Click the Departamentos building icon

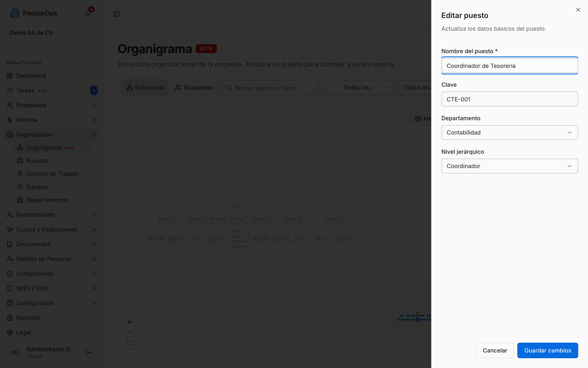pos(20,200)
